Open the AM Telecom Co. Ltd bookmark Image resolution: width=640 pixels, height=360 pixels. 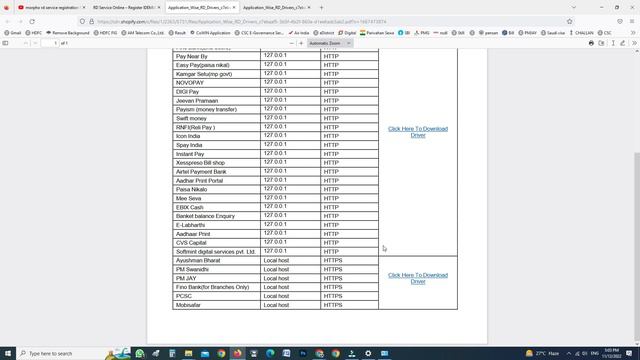pos(142,33)
